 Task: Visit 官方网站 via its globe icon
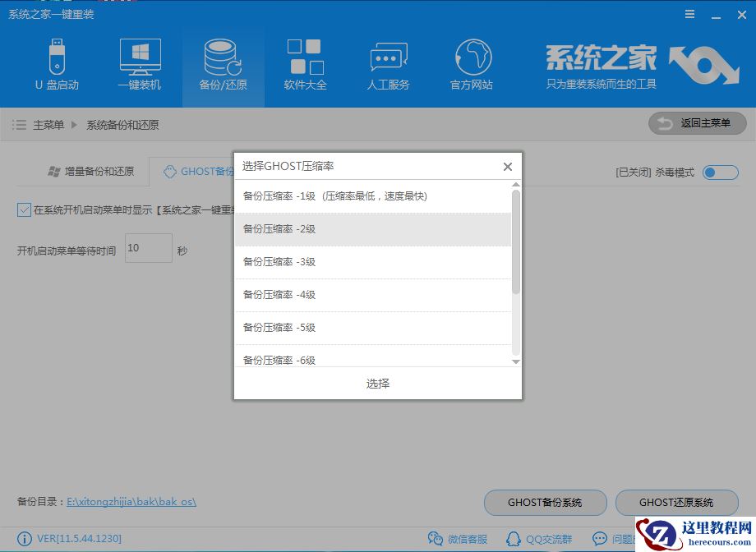coord(470,62)
